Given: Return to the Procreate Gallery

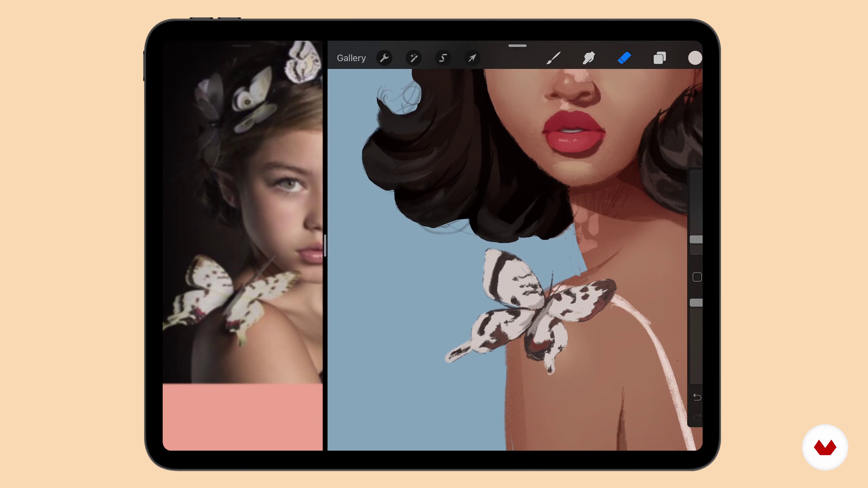Looking at the screenshot, I should tap(351, 58).
